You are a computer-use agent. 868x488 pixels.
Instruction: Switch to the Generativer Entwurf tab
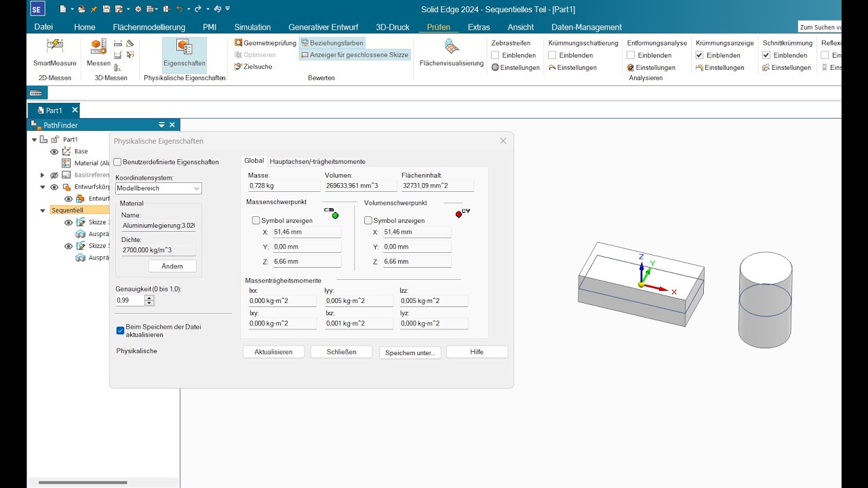(x=323, y=27)
